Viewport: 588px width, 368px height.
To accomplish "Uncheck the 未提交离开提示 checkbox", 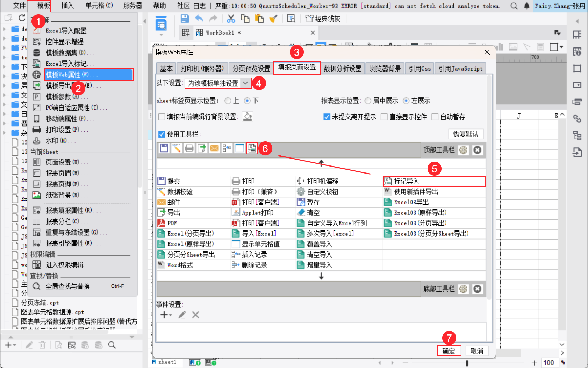I will click(x=327, y=117).
